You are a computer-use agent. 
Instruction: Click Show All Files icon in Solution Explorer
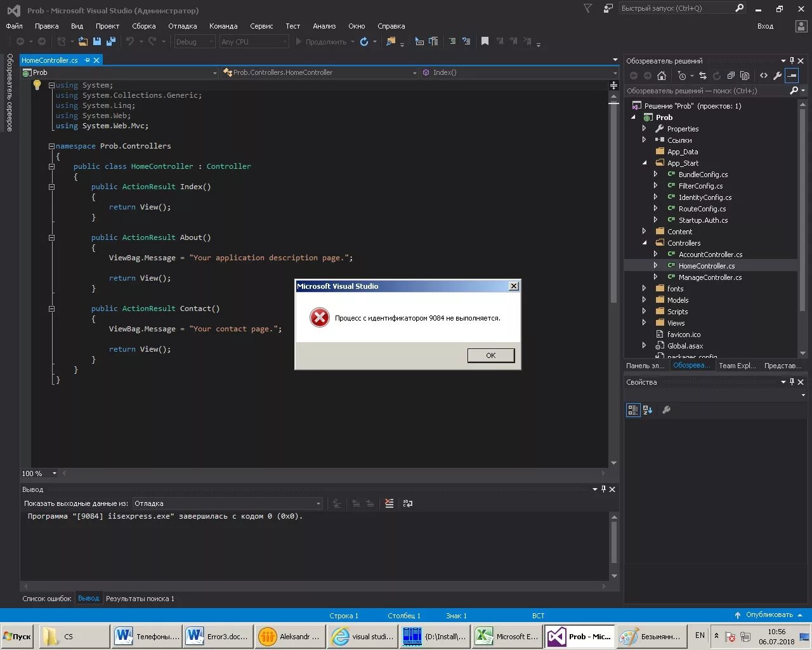[745, 76]
